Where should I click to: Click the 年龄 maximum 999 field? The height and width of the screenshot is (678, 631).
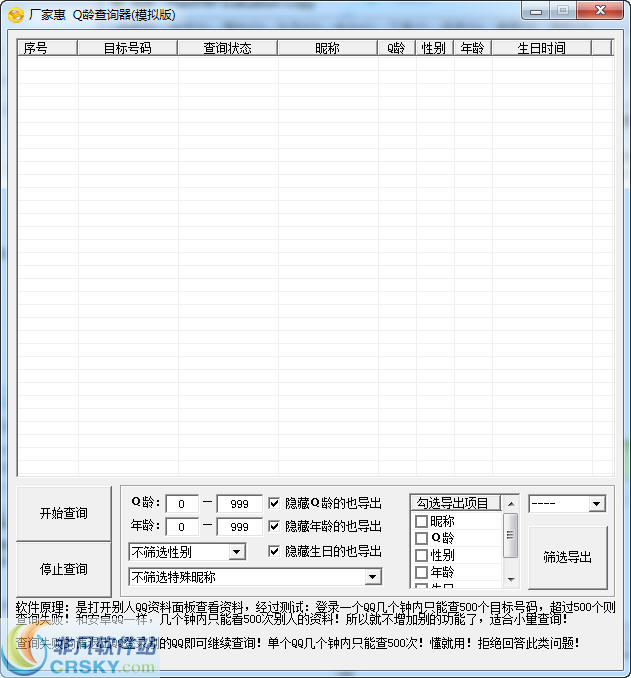[x=239, y=527]
